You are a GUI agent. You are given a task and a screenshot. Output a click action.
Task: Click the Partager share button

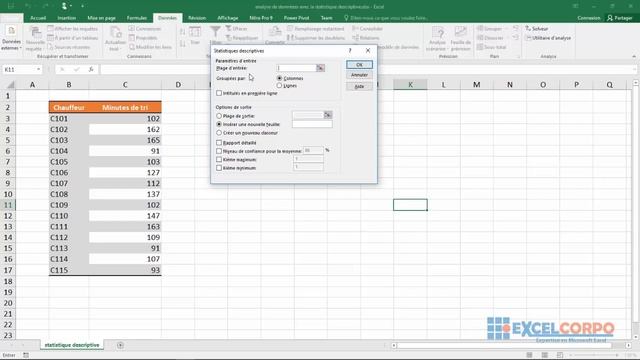coord(620,18)
